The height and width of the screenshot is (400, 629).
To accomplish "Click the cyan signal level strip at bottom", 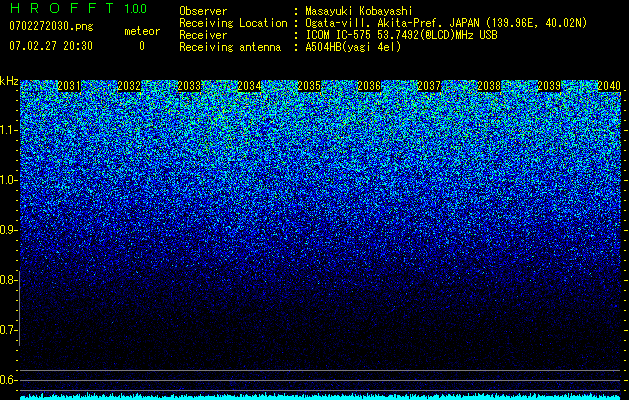I will (321, 397).
